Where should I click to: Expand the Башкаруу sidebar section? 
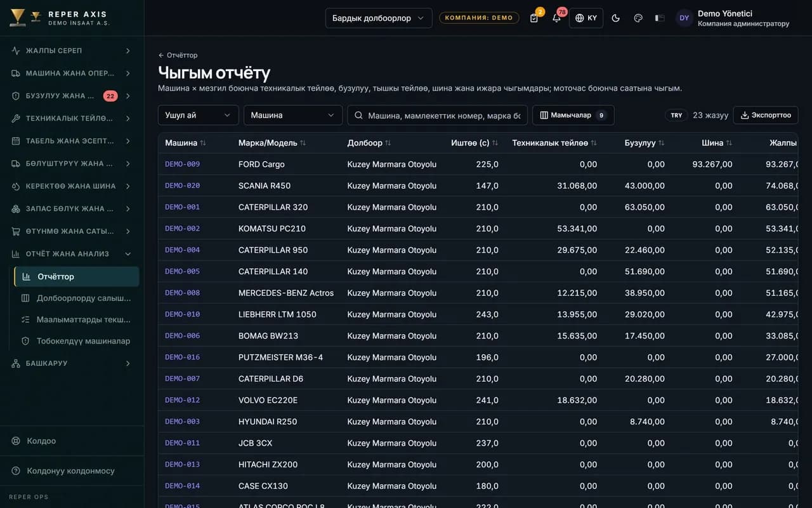pyautogui.click(x=72, y=363)
